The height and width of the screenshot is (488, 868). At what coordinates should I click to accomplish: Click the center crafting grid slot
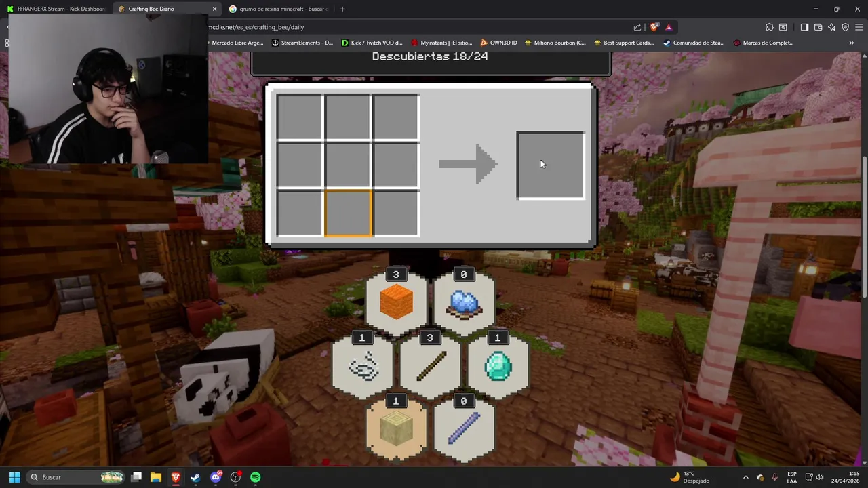tap(348, 165)
